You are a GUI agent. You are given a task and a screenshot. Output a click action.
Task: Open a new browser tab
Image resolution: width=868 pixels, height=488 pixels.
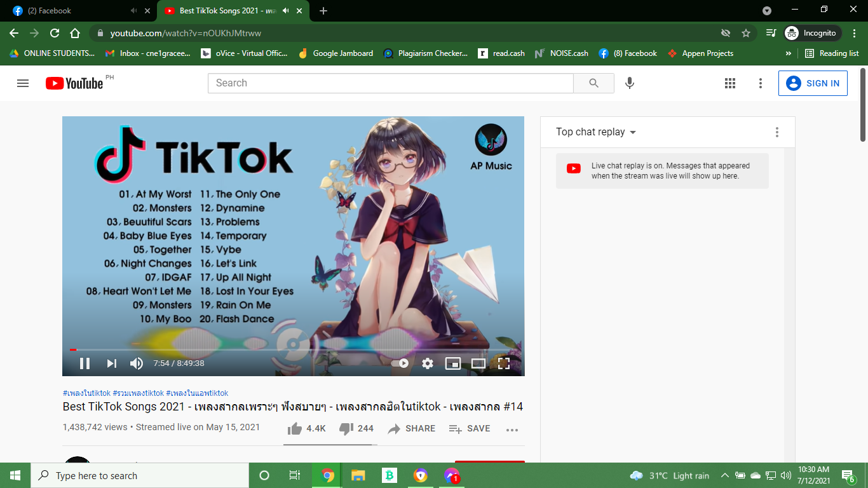coord(323,11)
